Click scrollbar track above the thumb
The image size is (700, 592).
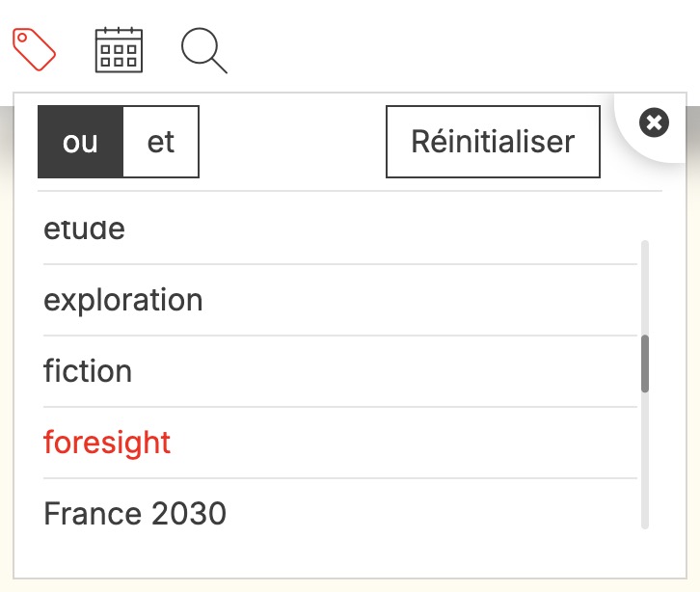pyautogui.click(x=645, y=286)
